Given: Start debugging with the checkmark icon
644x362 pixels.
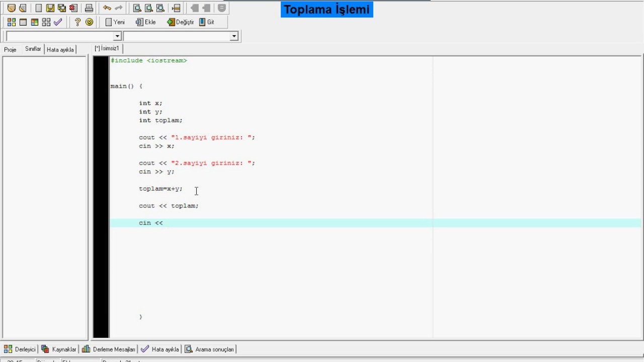Looking at the screenshot, I should pyautogui.click(x=58, y=22).
